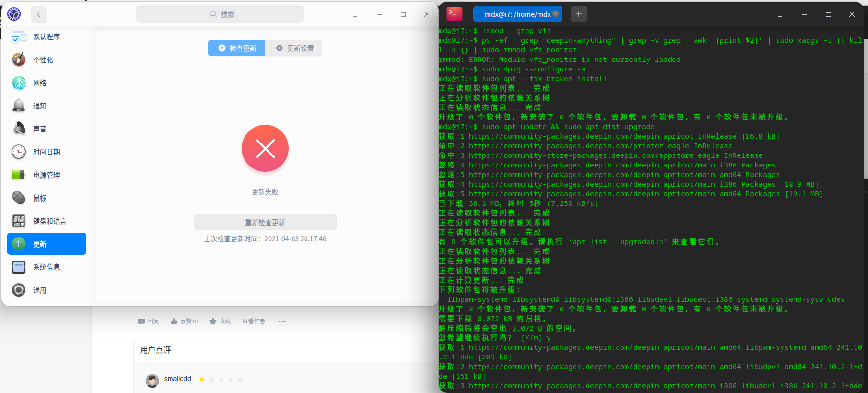This screenshot has width=868, height=393.
Task: Click the '下列软件包将被升级' terminal line
Action: tap(479, 290)
